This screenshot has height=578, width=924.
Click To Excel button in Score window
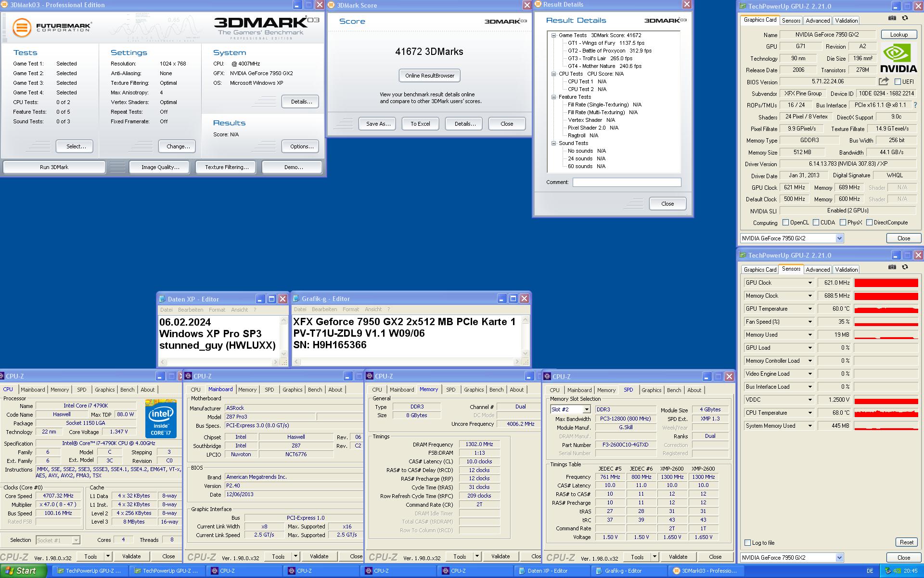coord(420,124)
